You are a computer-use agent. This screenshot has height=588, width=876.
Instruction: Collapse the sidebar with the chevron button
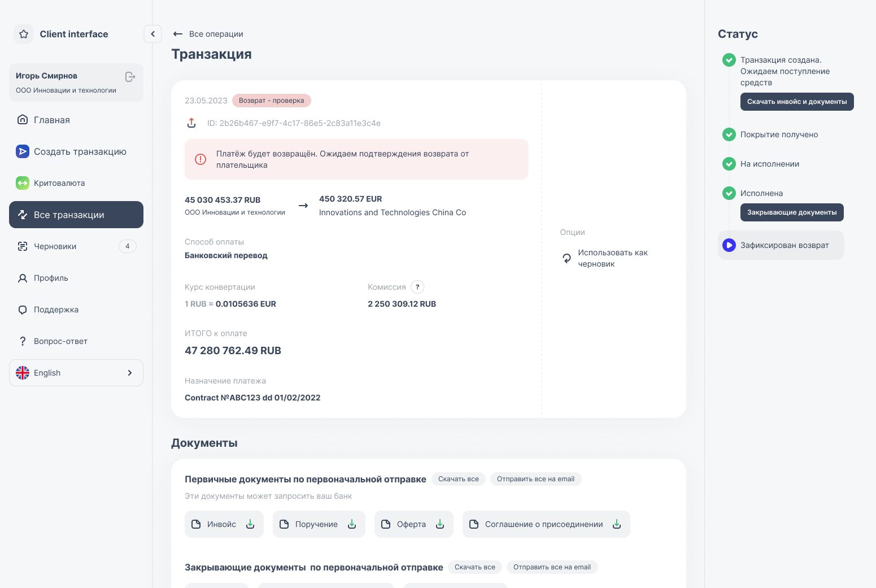[x=152, y=34]
